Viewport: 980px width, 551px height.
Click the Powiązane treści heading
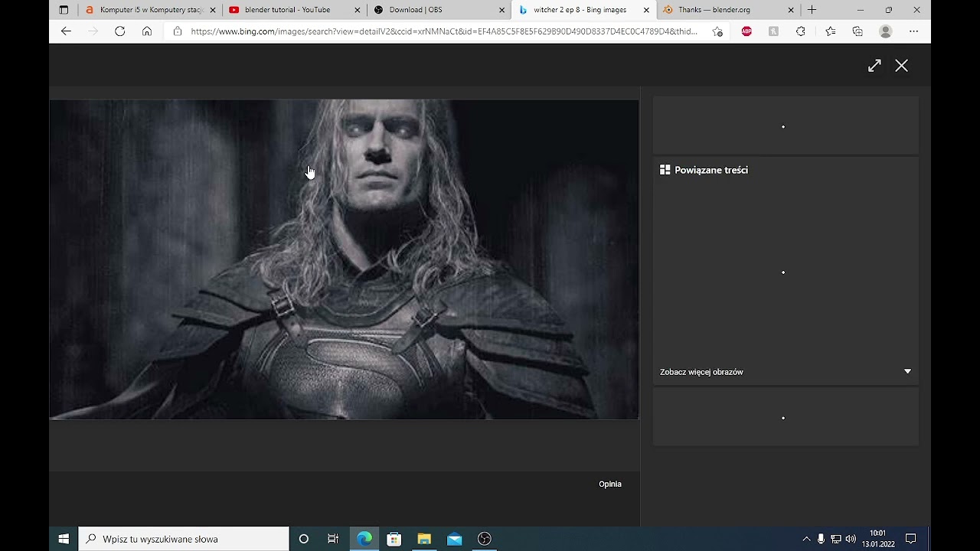pos(711,170)
